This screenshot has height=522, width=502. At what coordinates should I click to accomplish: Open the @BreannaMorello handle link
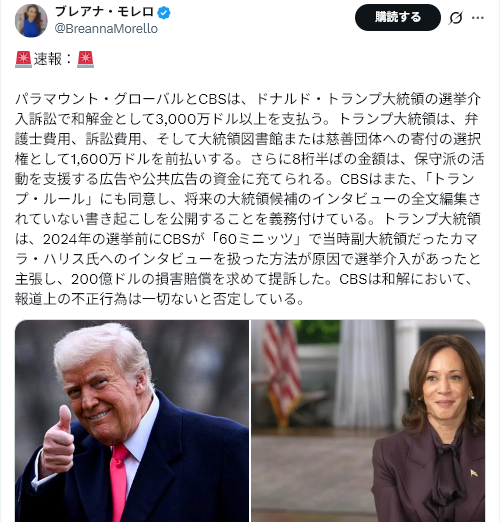[x=106, y=29]
